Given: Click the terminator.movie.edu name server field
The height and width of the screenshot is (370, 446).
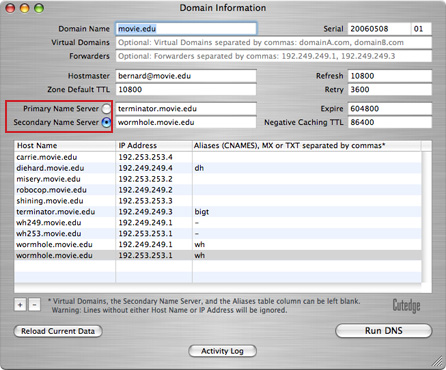Looking at the screenshot, I should tap(186, 109).
